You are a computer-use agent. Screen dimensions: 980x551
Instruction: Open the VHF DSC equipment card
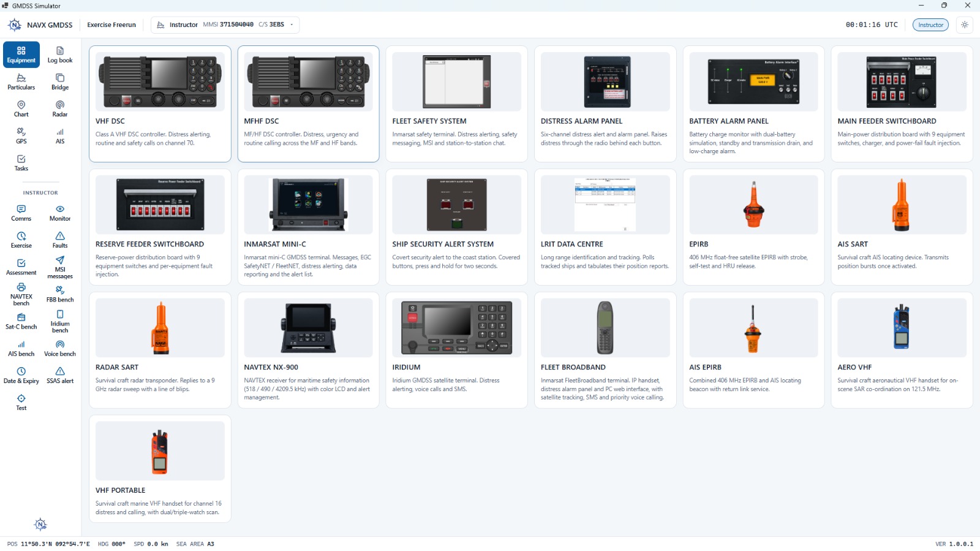pos(160,104)
